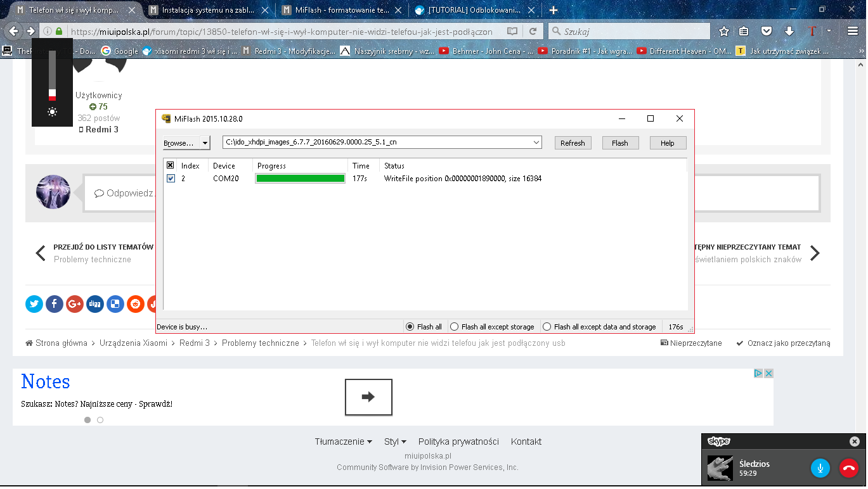This screenshot has height=489, width=868.
Task: Click the Google+ share icon
Action: point(75,304)
